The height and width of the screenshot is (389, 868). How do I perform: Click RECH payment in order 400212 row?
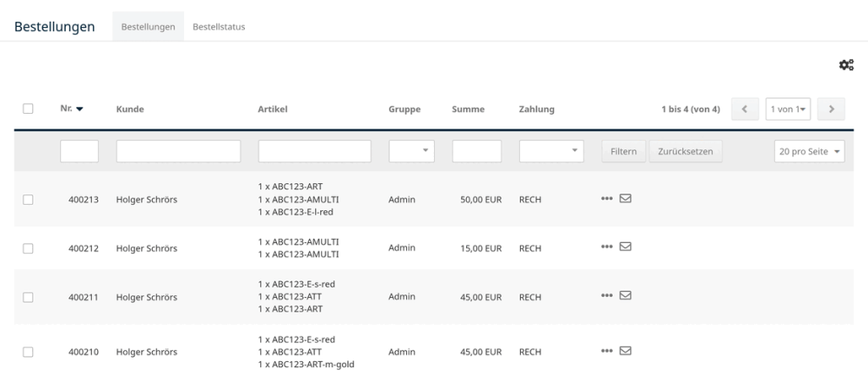[530, 248]
